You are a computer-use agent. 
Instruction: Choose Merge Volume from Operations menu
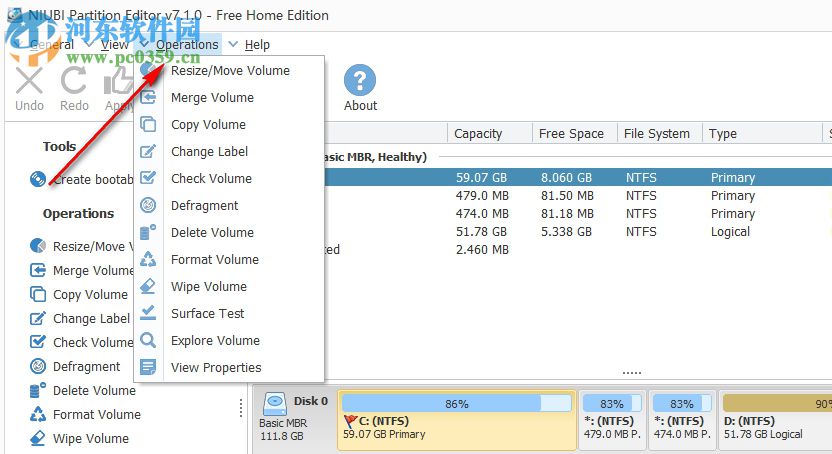212,98
